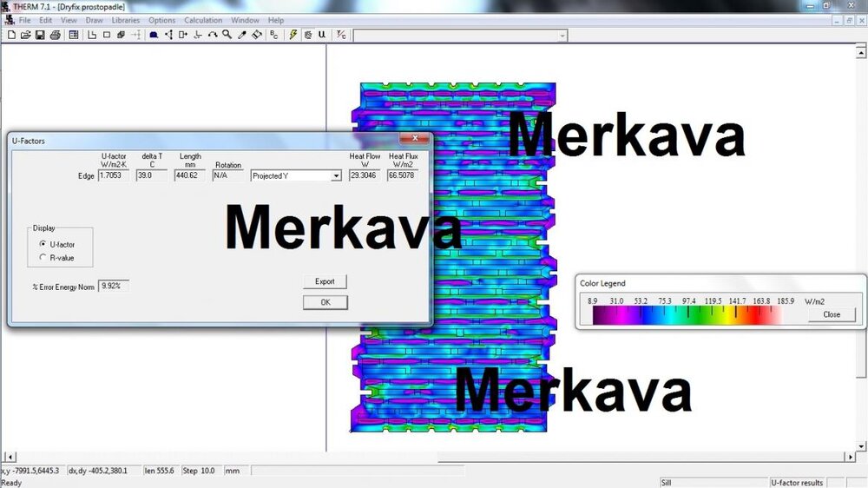
Task: Select the R-value display radio button
Action: [x=43, y=257]
